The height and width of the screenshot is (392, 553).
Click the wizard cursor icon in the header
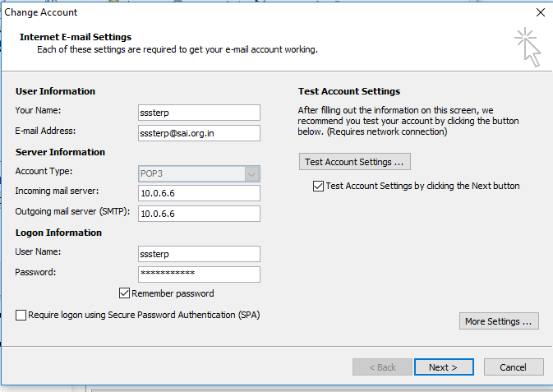526,47
